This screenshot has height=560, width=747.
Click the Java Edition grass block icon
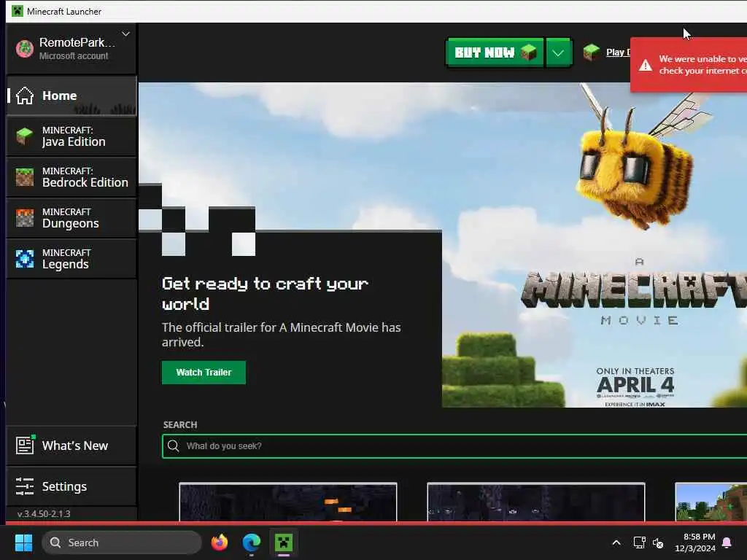click(25, 136)
